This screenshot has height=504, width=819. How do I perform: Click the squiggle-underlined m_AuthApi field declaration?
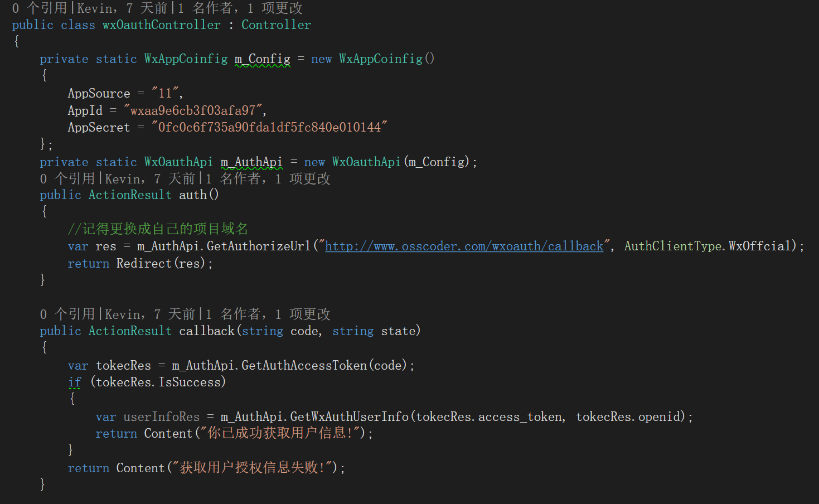251,162
